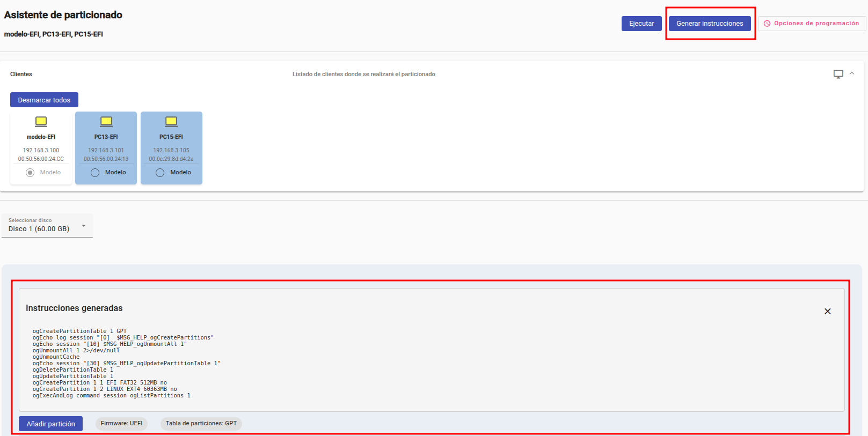Collapse the Clientes panel with chevron

tap(852, 73)
